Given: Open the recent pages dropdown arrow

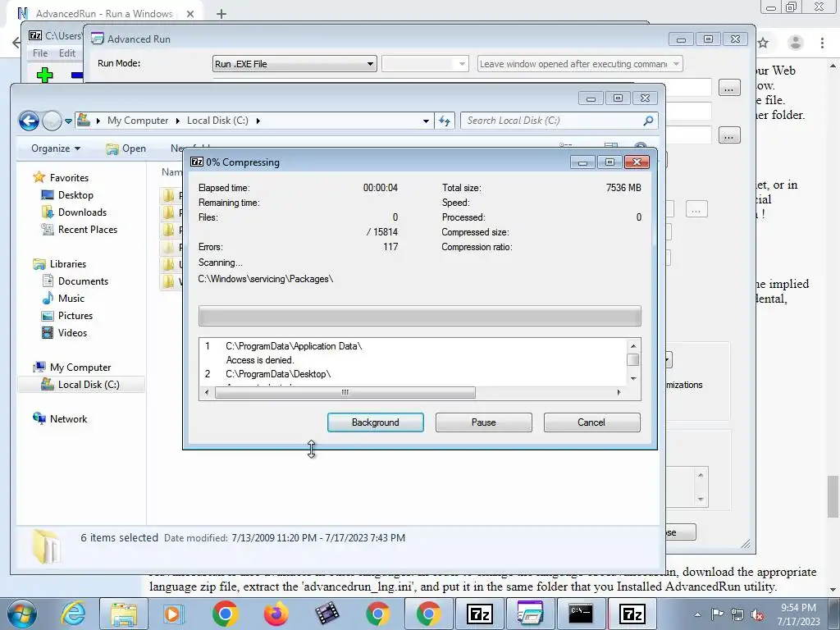Looking at the screenshot, I should pyautogui.click(x=69, y=121).
